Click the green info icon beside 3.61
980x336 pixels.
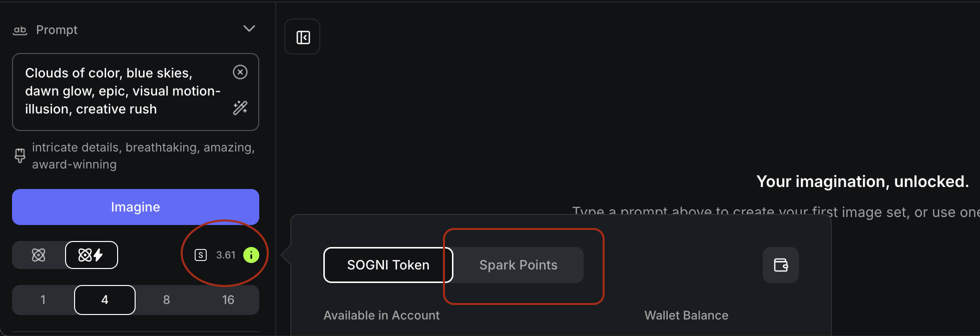251,255
